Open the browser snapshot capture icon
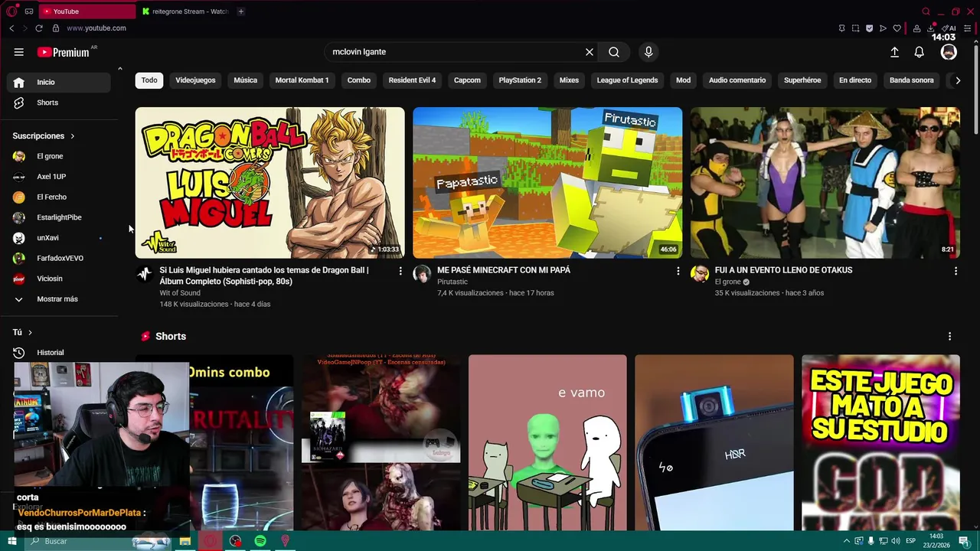This screenshot has width=980, height=551. (x=855, y=28)
